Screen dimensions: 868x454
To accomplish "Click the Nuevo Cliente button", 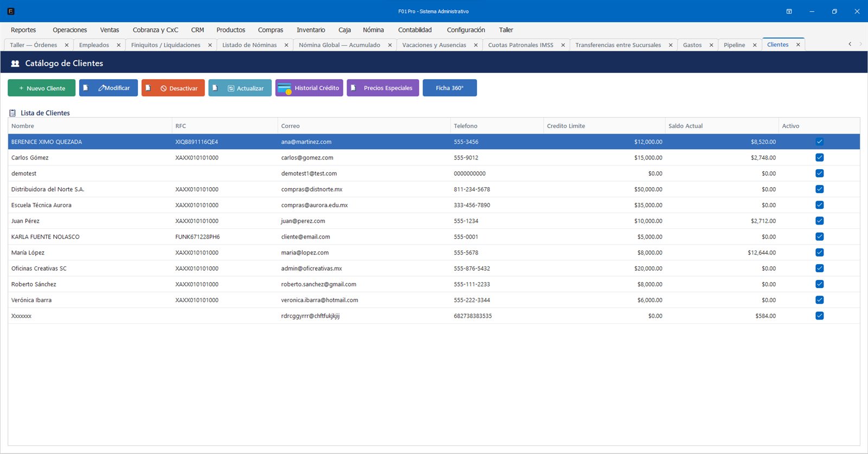I will 42,88.
